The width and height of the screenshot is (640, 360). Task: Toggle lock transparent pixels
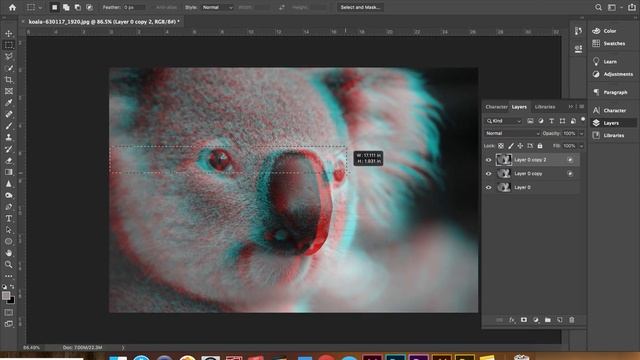(501, 146)
